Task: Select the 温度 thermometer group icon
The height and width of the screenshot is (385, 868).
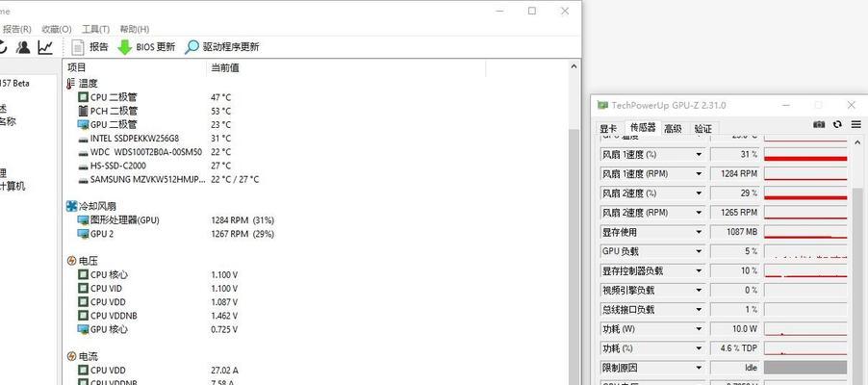Action: click(x=70, y=84)
